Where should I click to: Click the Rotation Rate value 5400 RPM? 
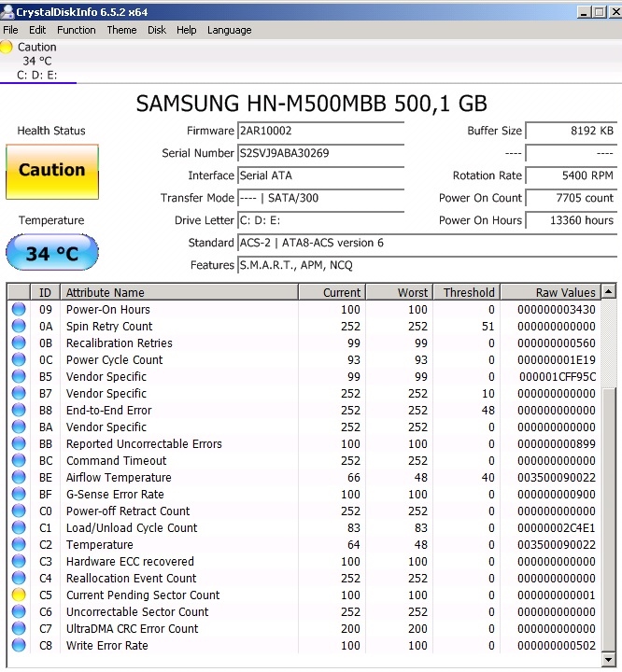point(572,175)
